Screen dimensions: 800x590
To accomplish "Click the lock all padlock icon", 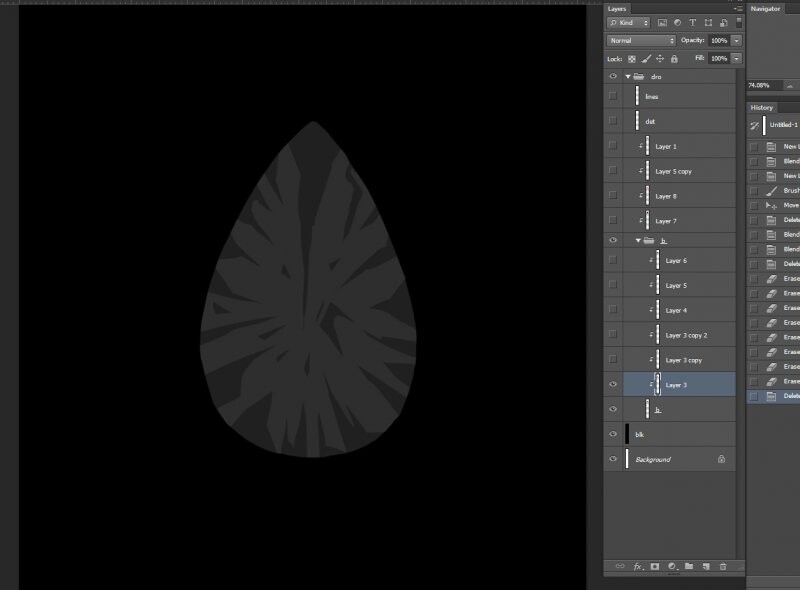I will pos(674,59).
